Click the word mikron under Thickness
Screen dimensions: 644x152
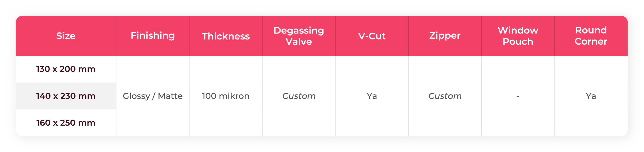point(234,96)
